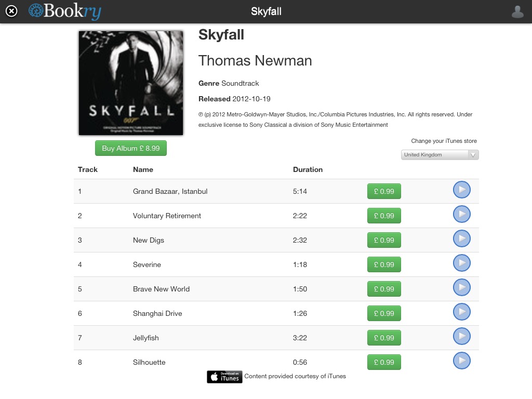Screen dimensions: 532x399
Task: Play preview of Grand Bazaar, Istanbul
Action: (x=461, y=190)
